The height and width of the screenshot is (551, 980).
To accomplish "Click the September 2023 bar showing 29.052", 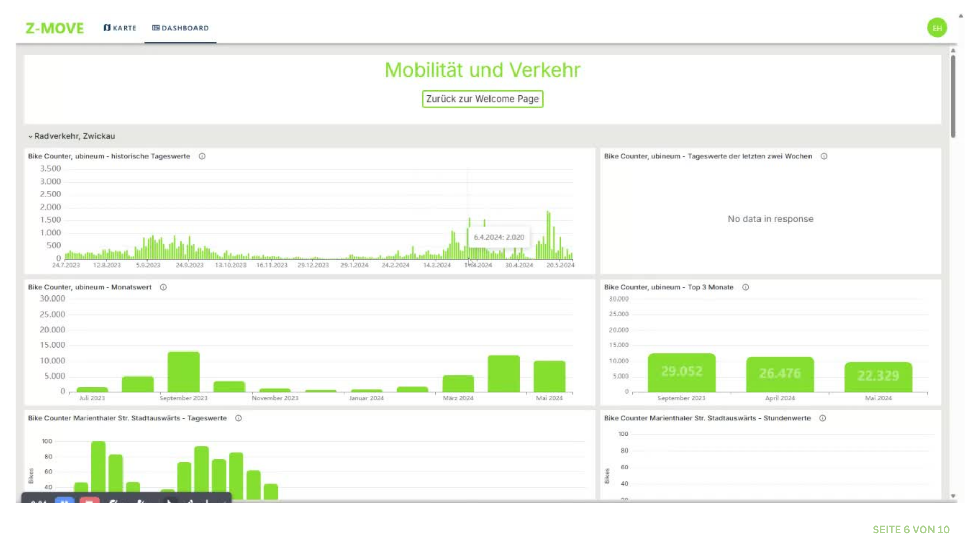I will click(681, 372).
